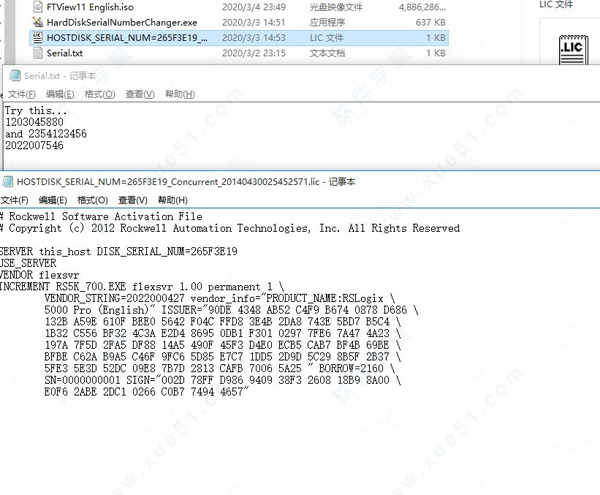Click the '5000 Pro (English)' ISSUER line

(231, 310)
